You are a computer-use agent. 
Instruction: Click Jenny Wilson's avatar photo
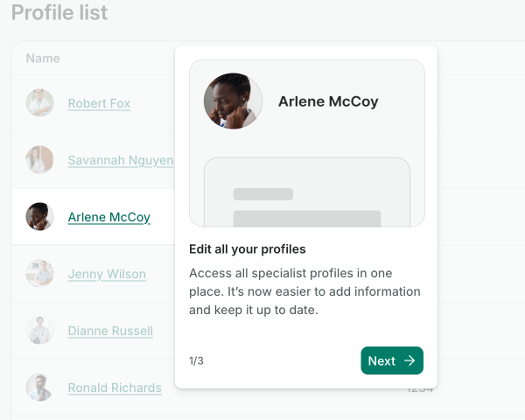click(x=39, y=274)
